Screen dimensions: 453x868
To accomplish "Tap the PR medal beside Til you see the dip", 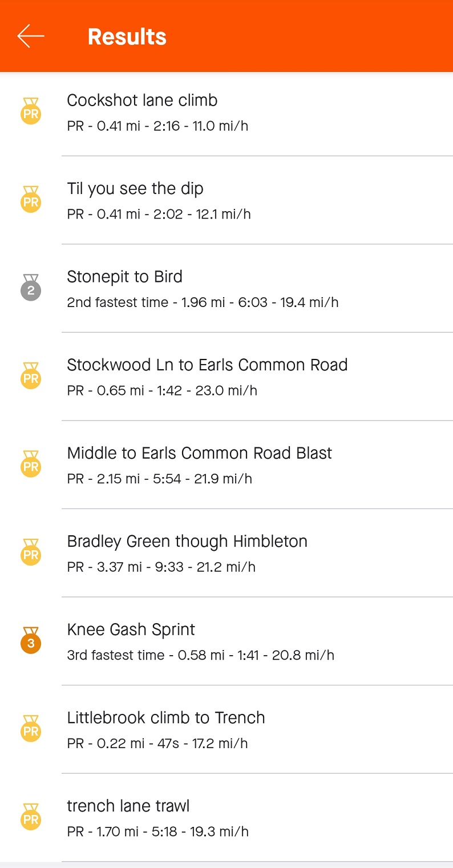I will coord(31,200).
